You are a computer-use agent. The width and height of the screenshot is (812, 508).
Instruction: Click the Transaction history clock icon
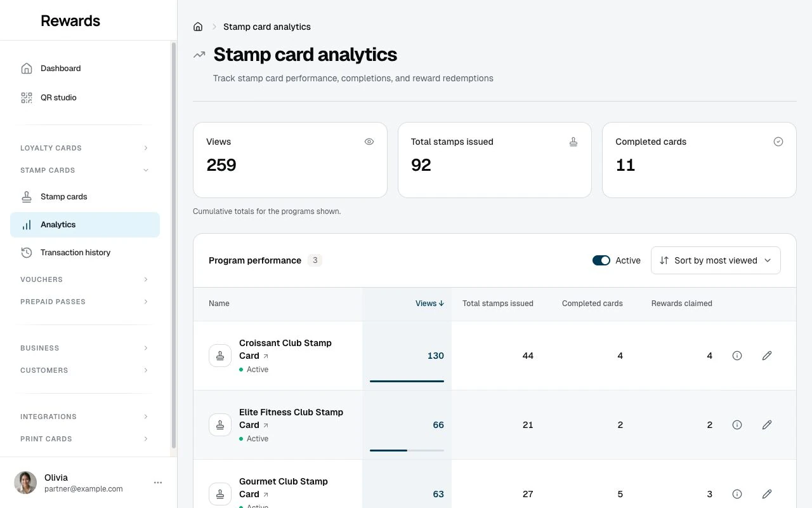pos(27,253)
